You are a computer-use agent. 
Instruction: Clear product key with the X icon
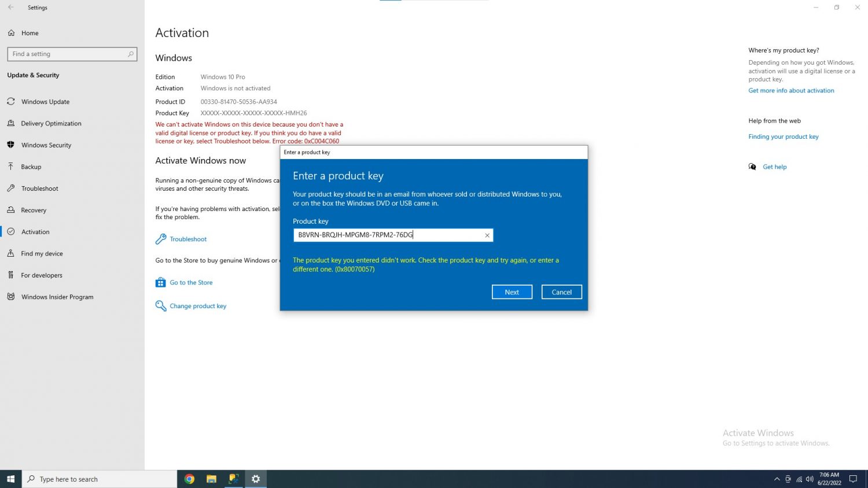487,235
